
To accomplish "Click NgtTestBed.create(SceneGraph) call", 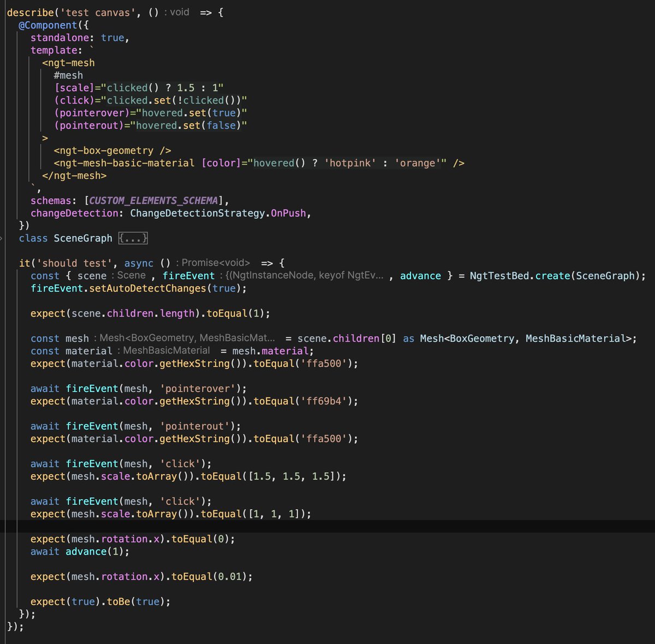I will [555, 276].
